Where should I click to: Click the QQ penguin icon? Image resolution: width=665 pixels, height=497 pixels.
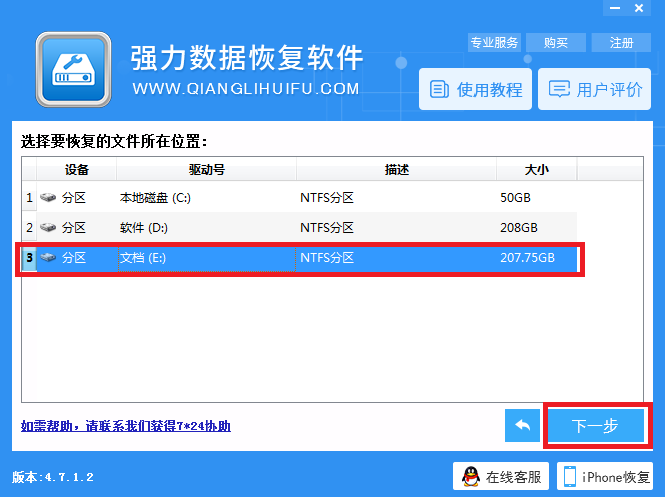(x=471, y=477)
